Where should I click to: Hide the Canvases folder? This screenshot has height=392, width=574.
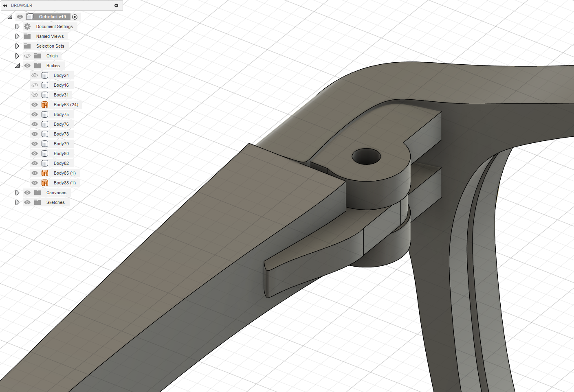coord(27,193)
